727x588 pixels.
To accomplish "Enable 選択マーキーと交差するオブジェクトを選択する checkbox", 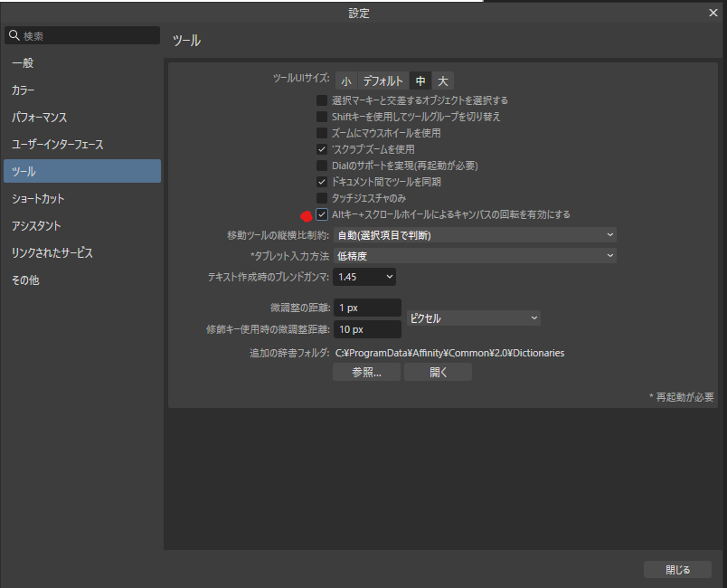I will coord(322,100).
